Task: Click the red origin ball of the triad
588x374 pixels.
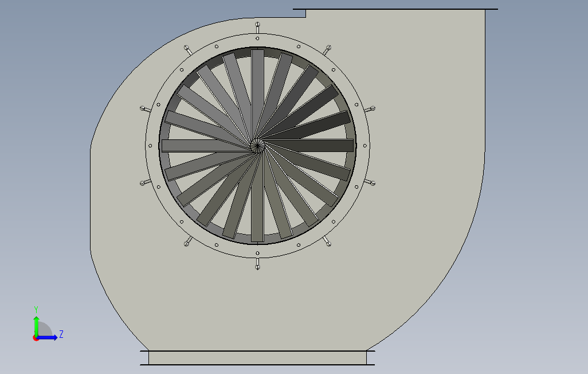Action: (36, 338)
